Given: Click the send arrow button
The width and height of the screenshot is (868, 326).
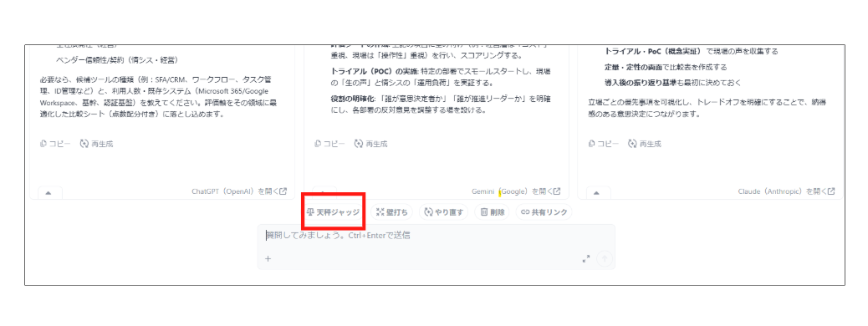Looking at the screenshot, I should point(605,258).
